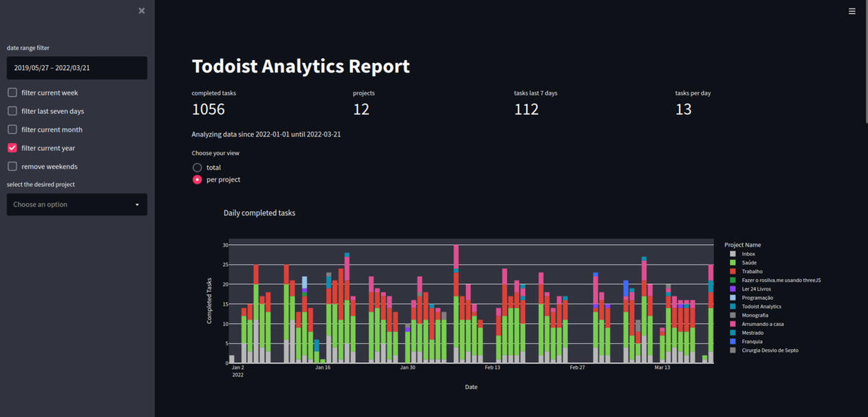This screenshot has width=868, height=417.
Task: Close the sidebar with the X icon
Action: click(142, 11)
